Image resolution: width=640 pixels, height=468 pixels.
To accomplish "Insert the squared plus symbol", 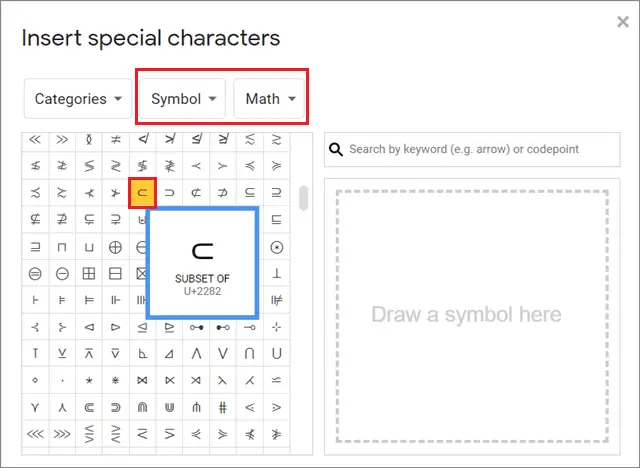I will [89, 274].
